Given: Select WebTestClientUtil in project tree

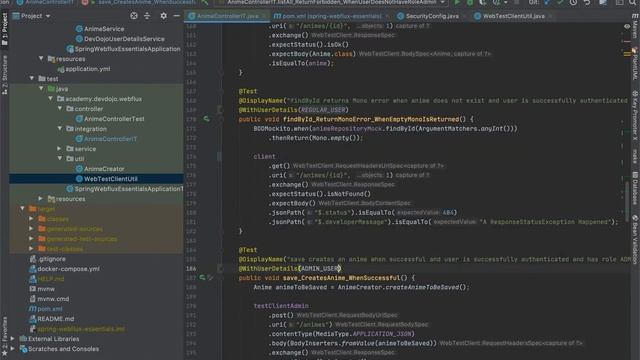Looking at the screenshot, I should (x=111, y=179).
